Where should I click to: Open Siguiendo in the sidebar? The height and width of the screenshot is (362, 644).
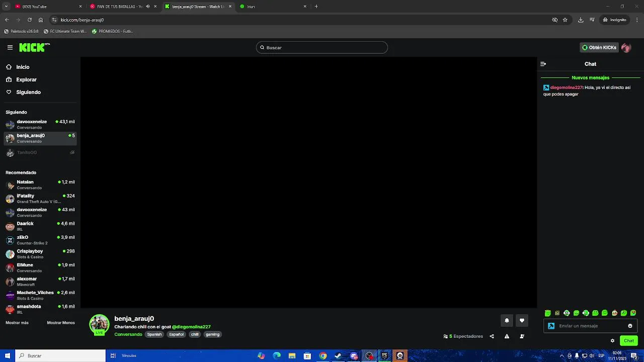(28, 92)
